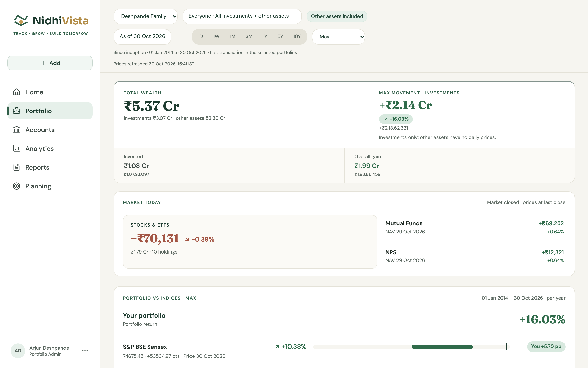The width and height of the screenshot is (588, 368).
Task: Select the 1W period option
Action: coord(216,37)
